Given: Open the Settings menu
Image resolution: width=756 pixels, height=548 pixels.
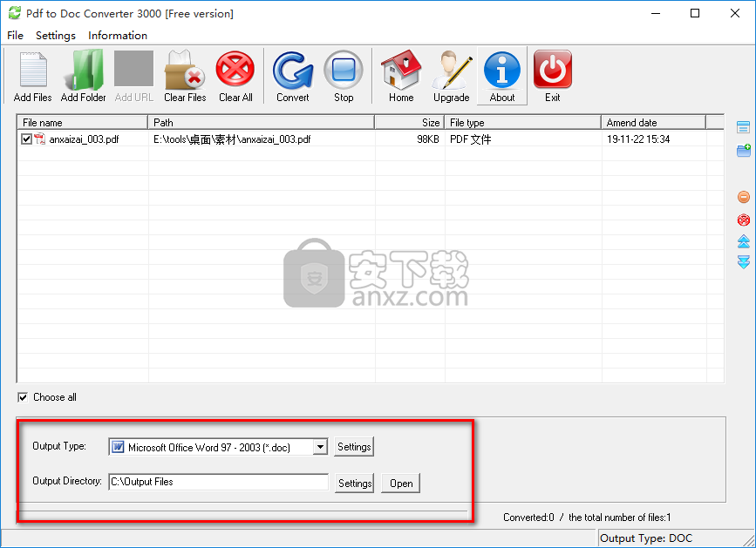Looking at the screenshot, I should [x=56, y=35].
